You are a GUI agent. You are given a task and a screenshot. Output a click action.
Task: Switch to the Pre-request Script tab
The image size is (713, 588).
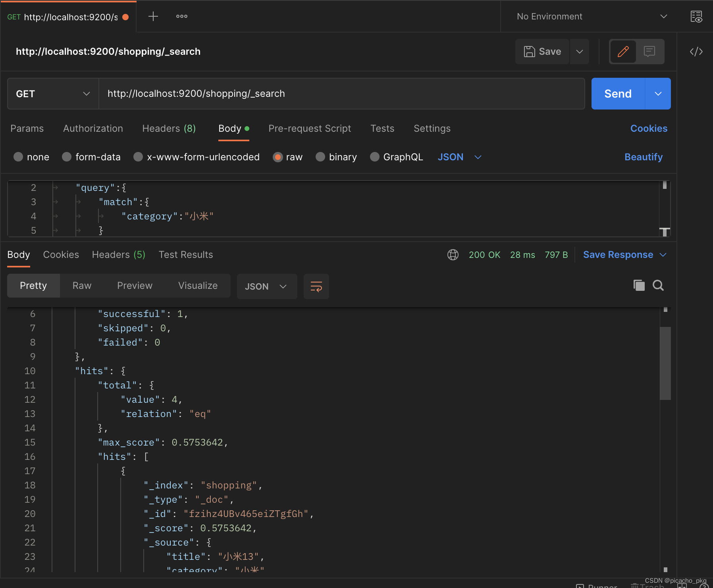pyautogui.click(x=310, y=129)
